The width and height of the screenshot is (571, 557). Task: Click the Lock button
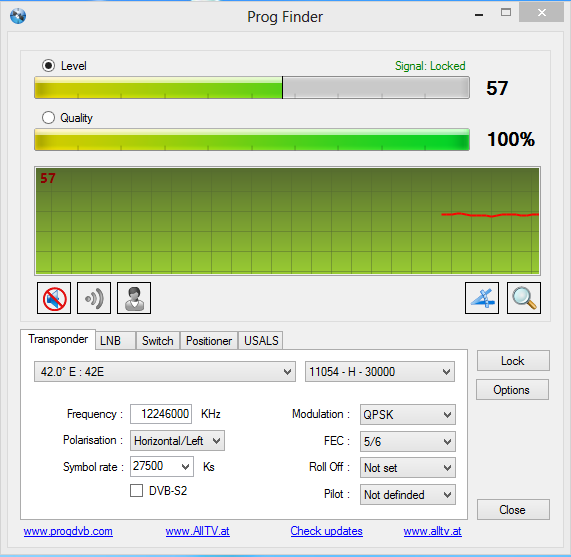pos(513,360)
